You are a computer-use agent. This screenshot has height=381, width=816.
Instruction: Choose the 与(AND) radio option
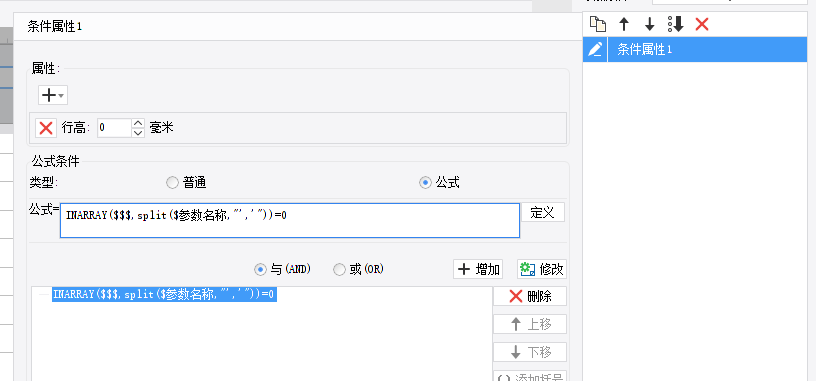pos(260,270)
